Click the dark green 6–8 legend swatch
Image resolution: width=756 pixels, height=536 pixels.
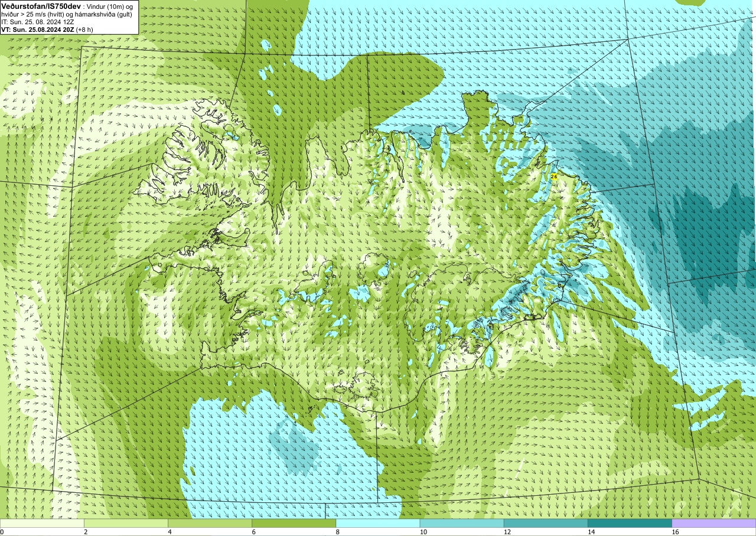[294, 523]
